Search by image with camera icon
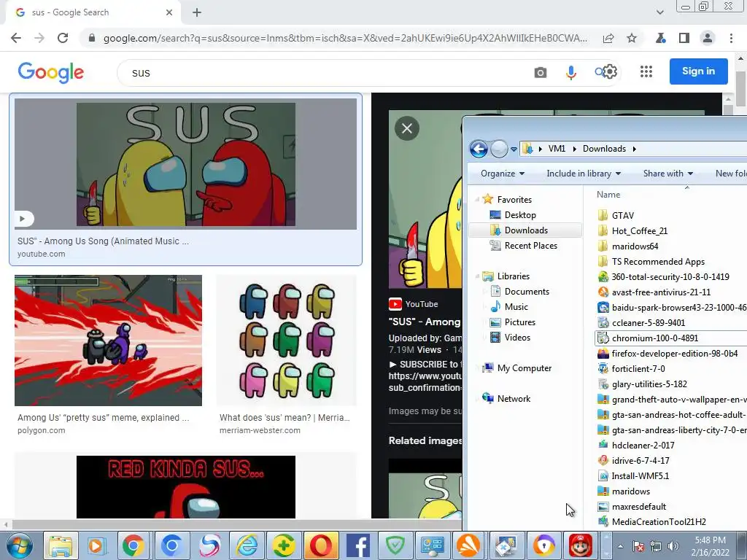Image resolution: width=747 pixels, height=560 pixels. (x=541, y=72)
